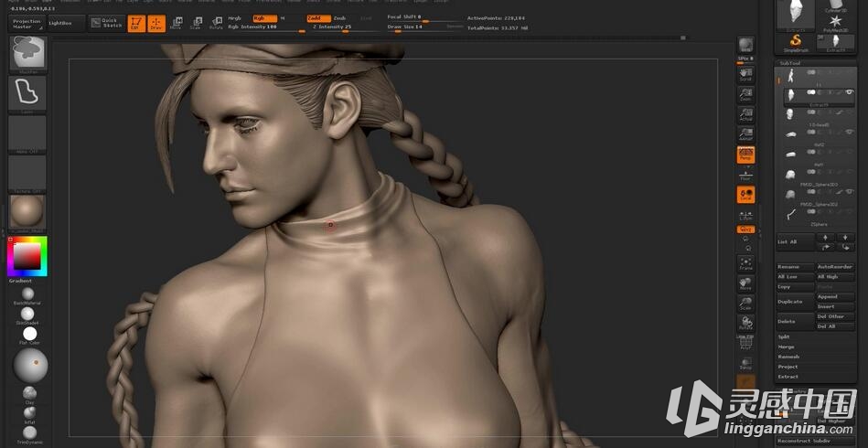868x448 pixels.
Task: Click the Rename button
Action: (796, 267)
